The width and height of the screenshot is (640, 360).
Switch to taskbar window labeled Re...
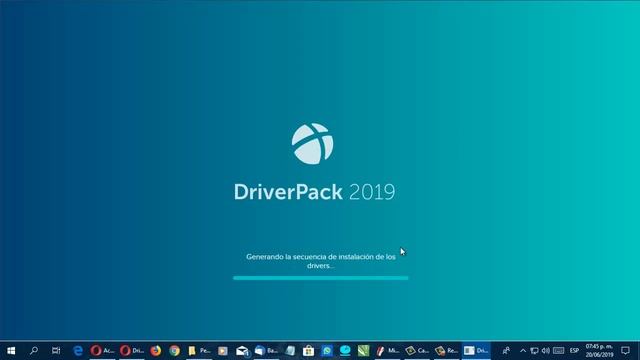[x=447, y=351]
